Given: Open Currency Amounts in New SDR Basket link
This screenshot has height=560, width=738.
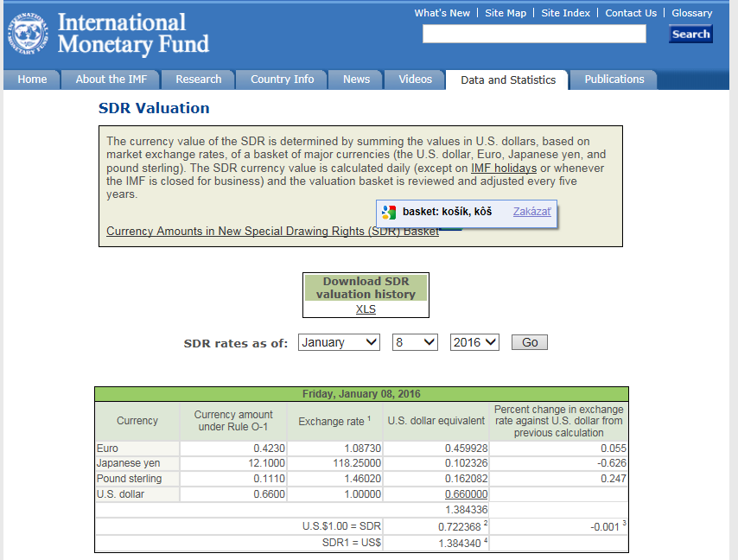Looking at the screenshot, I should [x=272, y=231].
